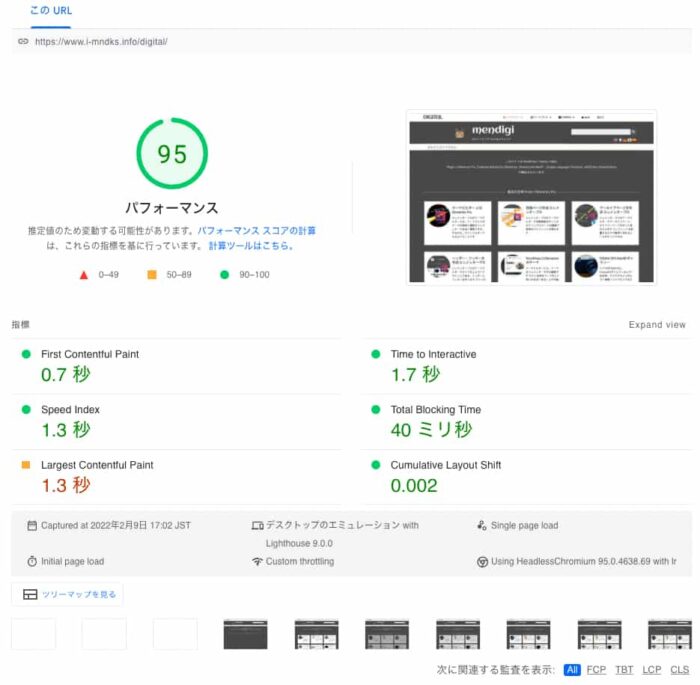
Task: Expand the Cumulative Layout Shift metric
Action: (x=526, y=477)
